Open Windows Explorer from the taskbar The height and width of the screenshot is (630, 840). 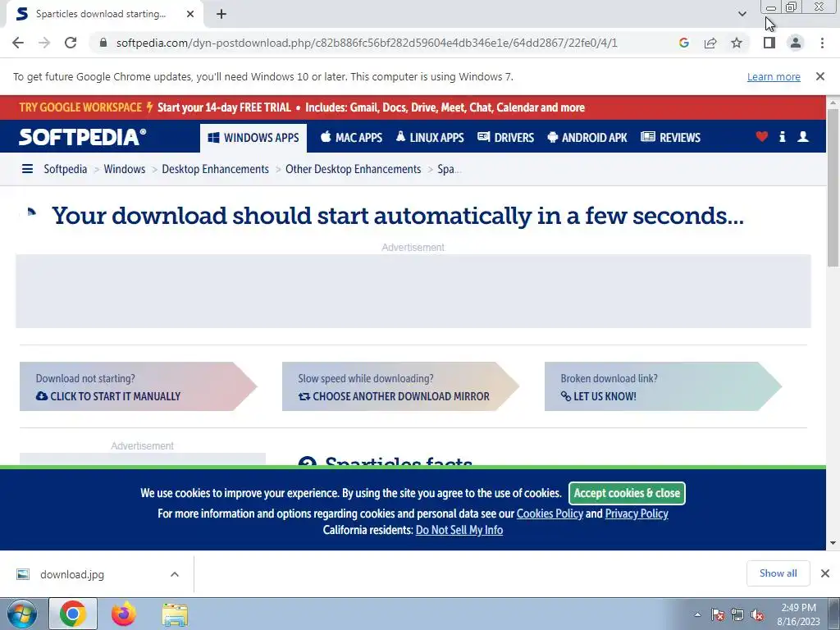[175, 614]
